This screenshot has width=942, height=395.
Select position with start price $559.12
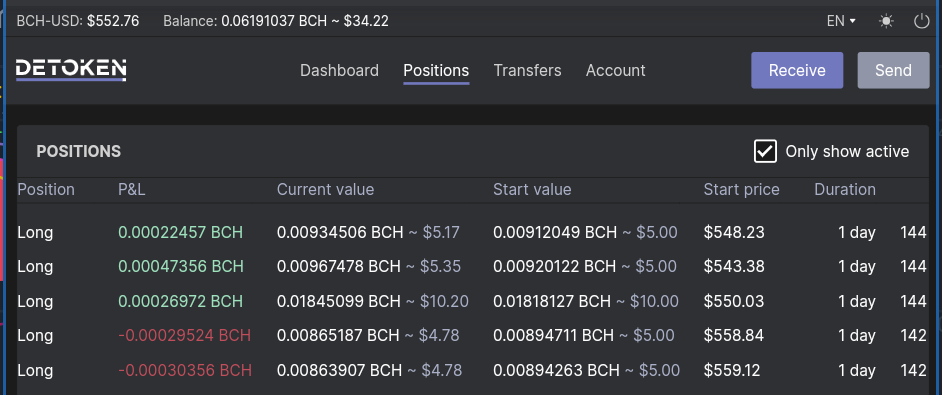point(472,370)
